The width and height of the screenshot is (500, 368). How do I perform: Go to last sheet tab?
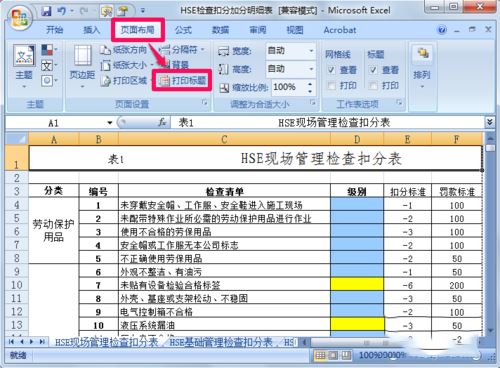[42, 342]
